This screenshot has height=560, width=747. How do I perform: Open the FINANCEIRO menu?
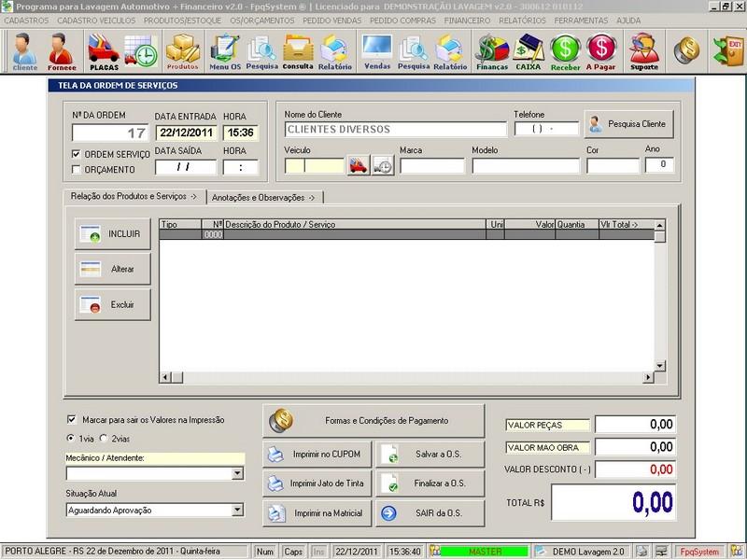[x=467, y=21]
